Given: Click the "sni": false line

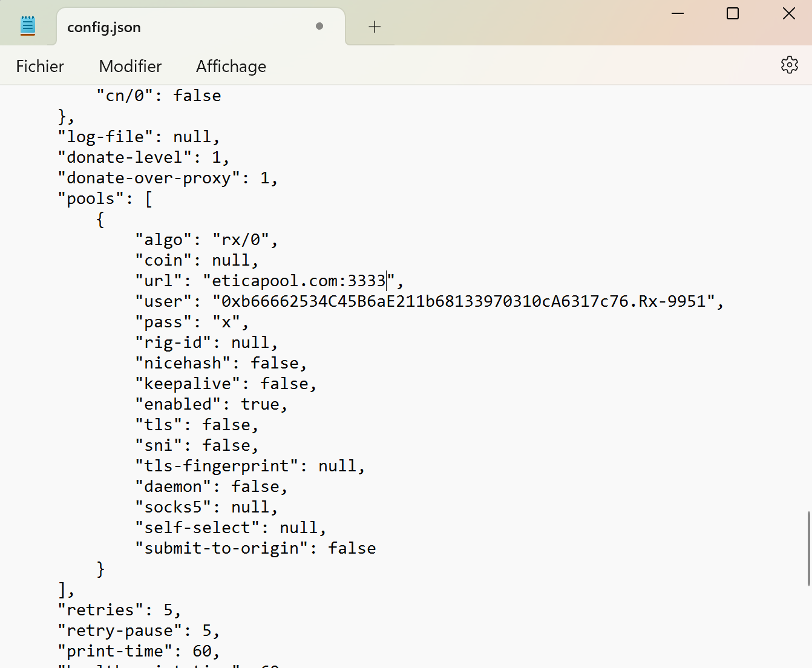Looking at the screenshot, I should click(197, 446).
